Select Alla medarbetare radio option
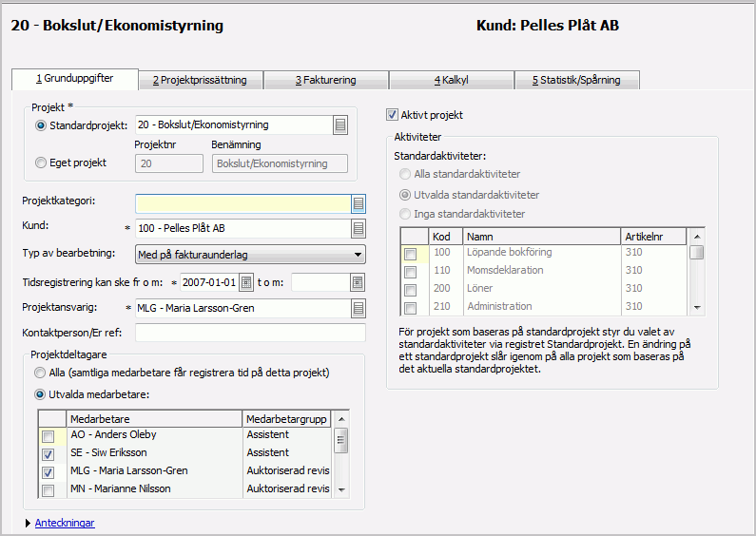 [40, 374]
